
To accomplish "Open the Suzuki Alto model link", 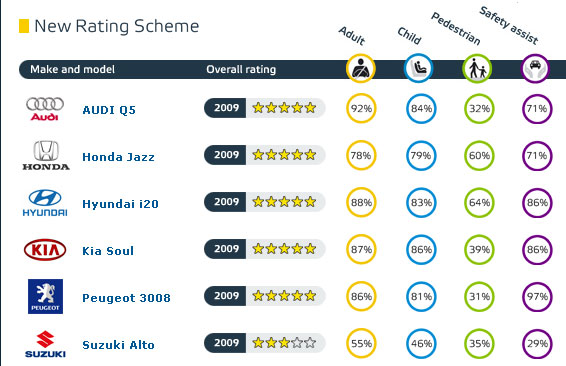I will tap(118, 345).
